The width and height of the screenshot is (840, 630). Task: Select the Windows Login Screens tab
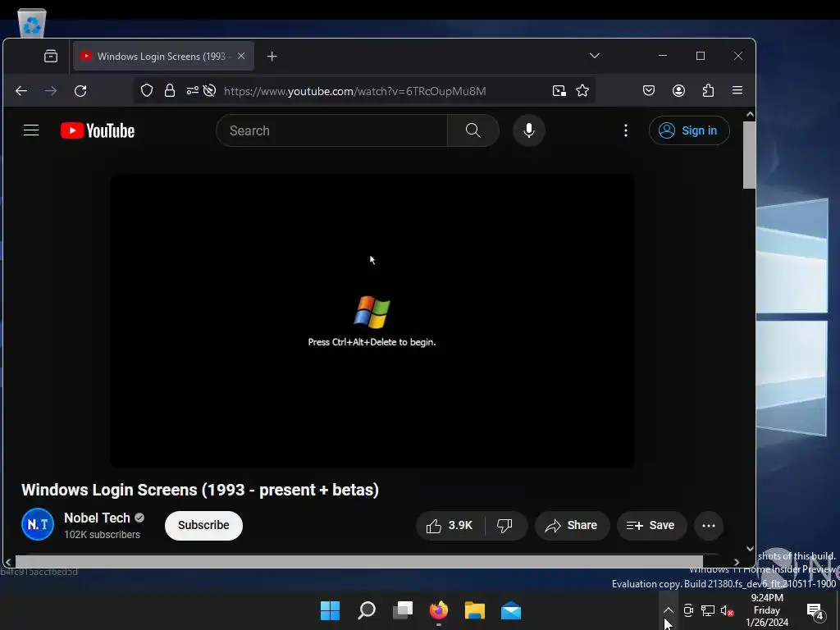pyautogui.click(x=163, y=57)
